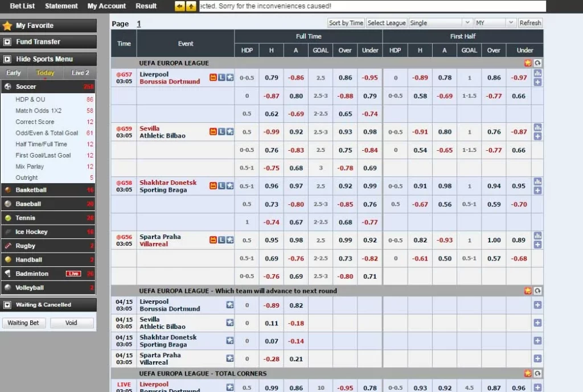Open the MY odds type dropdown
583x392 pixels.
coord(494,23)
